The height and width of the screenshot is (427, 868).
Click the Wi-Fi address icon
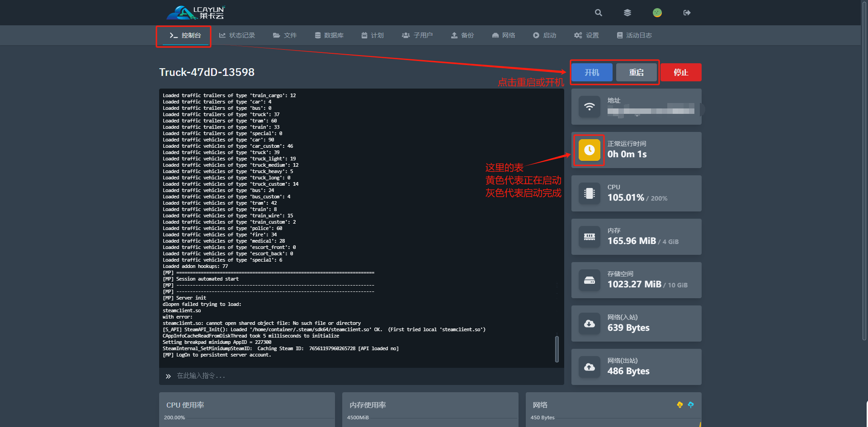click(589, 107)
